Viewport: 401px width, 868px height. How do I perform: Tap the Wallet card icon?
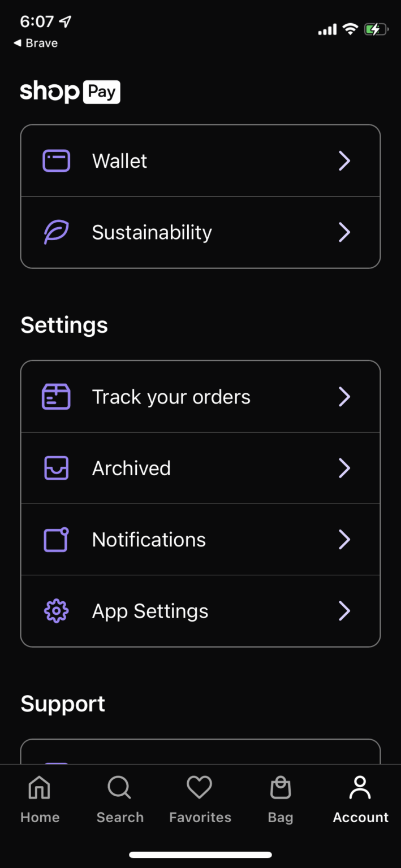coord(57,161)
